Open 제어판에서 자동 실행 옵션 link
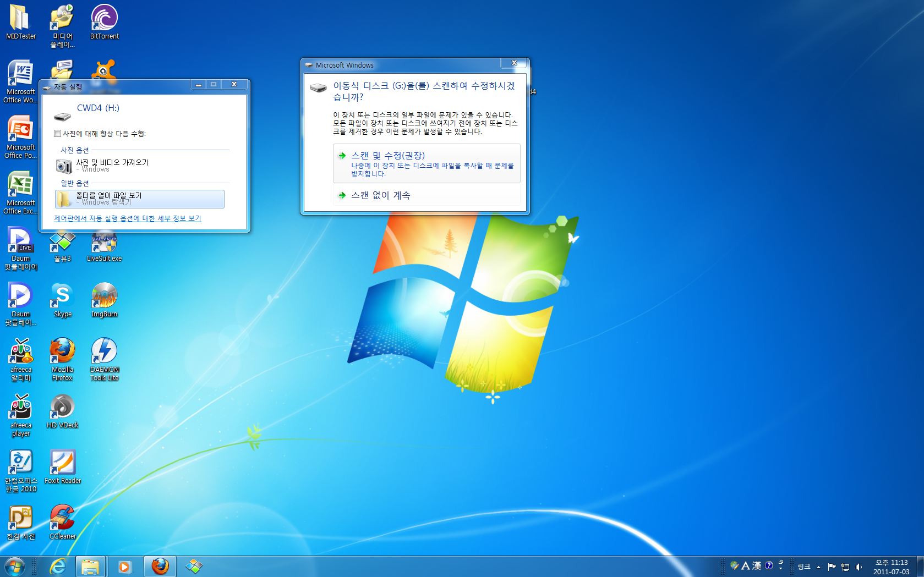This screenshot has height=577, width=924. 128,218
